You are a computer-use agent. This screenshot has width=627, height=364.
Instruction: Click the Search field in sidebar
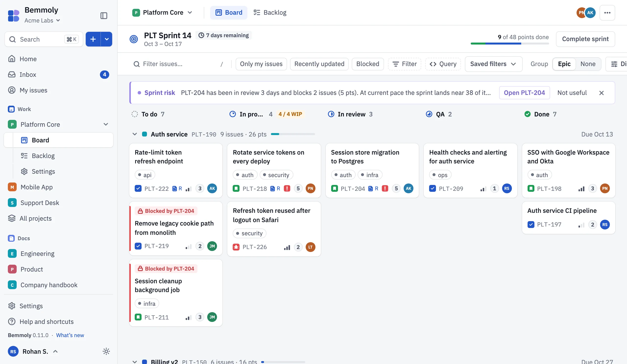pyautogui.click(x=44, y=39)
